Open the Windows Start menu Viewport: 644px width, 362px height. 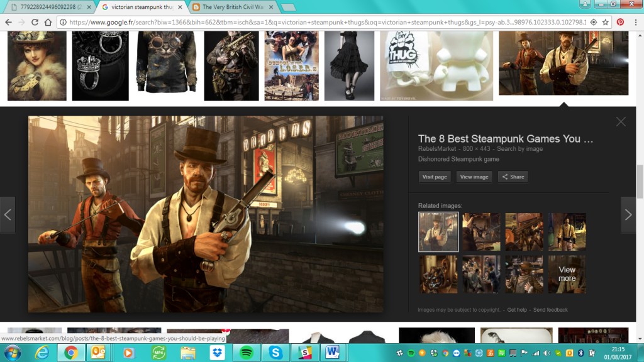pos(13,353)
